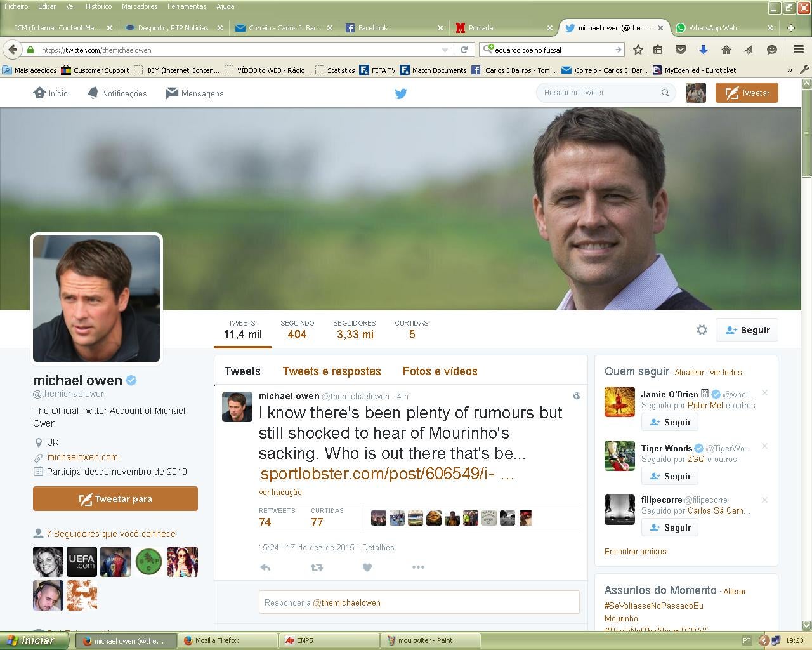Open Firefox downloads arrow icon
Image resolution: width=812 pixels, height=650 pixels.
coord(703,50)
